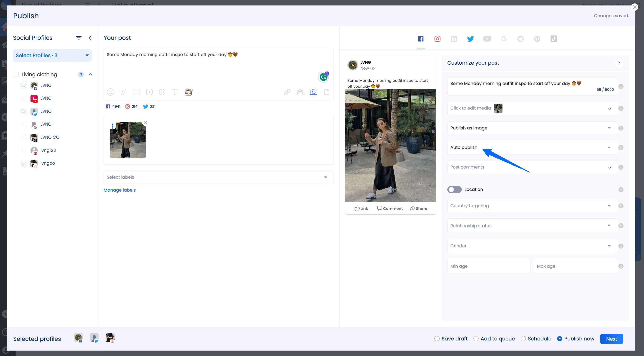
Task: Collapse the Living clothing group
Action: click(90, 75)
